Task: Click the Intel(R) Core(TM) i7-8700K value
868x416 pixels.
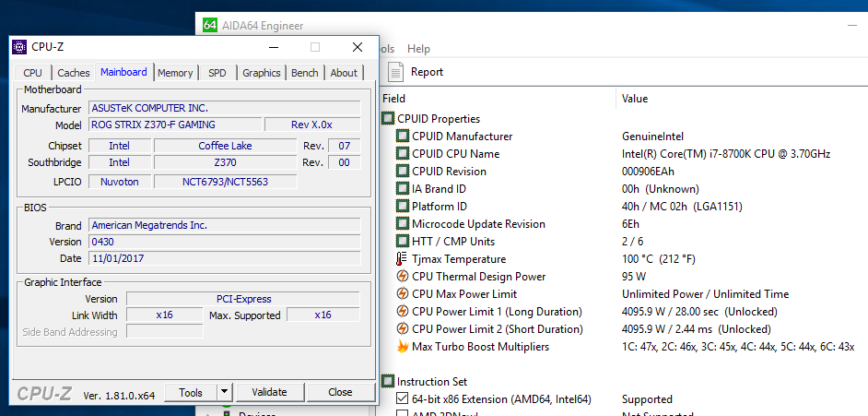Action: (x=726, y=154)
